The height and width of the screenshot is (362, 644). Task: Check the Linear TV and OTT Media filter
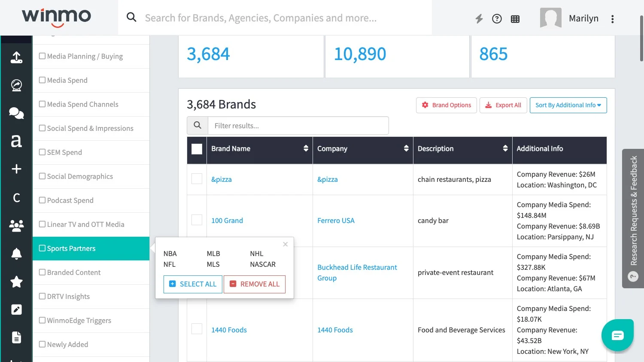(x=42, y=224)
